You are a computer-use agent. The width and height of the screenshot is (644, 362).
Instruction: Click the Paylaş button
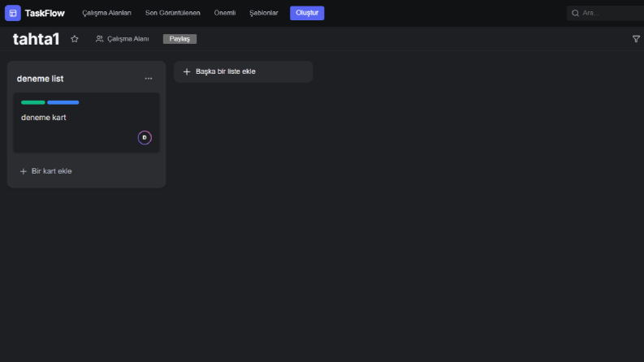tap(179, 39)
